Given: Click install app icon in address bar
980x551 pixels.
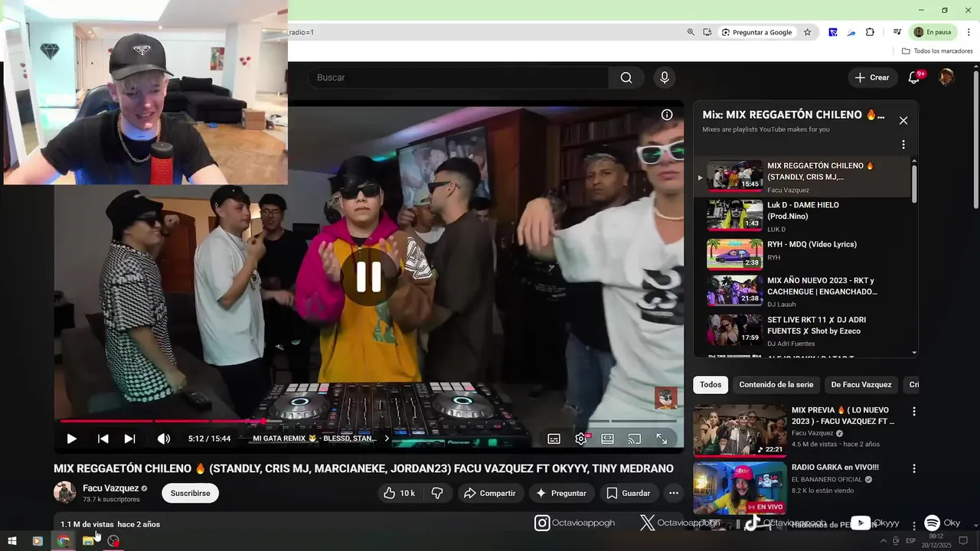Looking at the screenshot, I should coord(707,32).
